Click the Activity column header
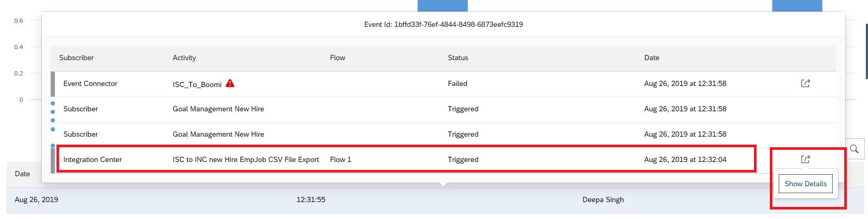This screenshot has width=868, height=219. pos(184,58)
